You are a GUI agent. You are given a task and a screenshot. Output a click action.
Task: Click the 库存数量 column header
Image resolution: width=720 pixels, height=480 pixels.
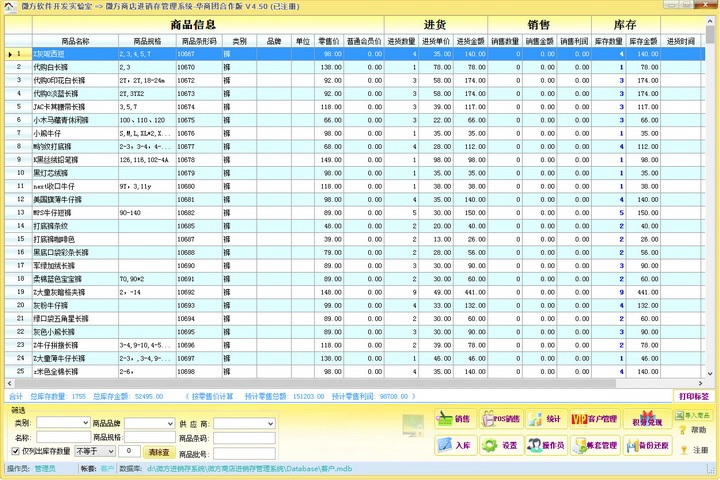coord(608,41)
